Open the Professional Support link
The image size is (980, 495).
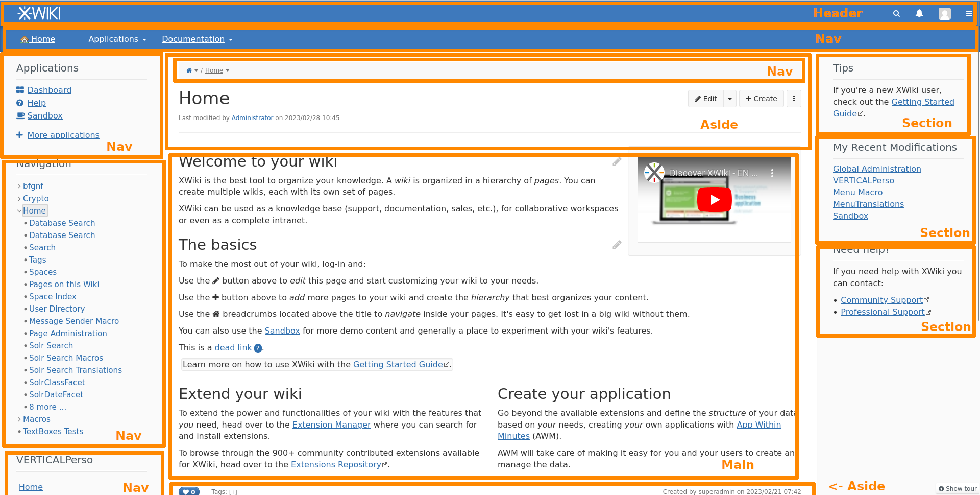point(883,312)
